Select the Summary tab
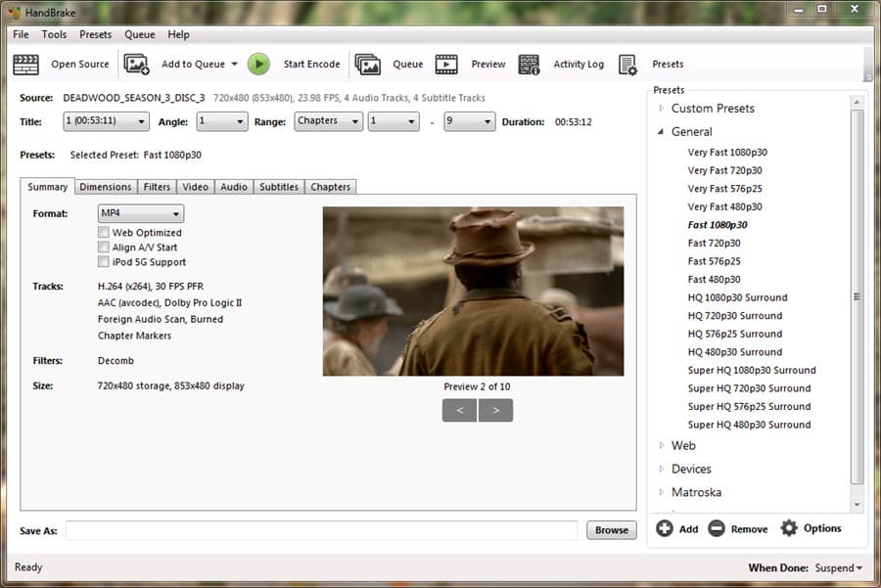The image size is (881, 588). click(x=47, y=187)
